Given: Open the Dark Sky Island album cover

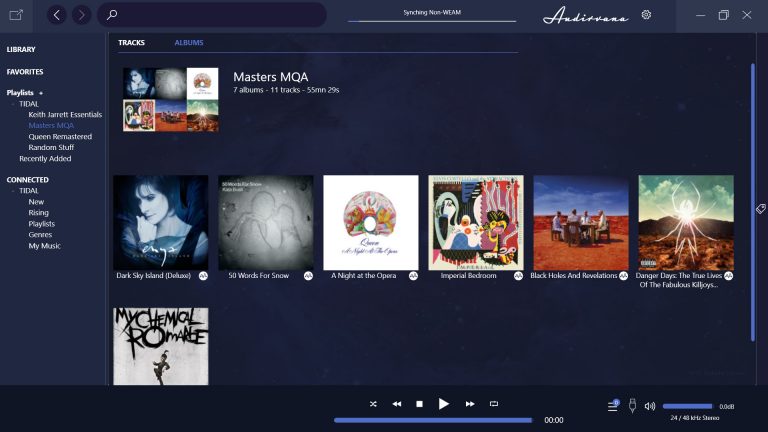Looking at the screenshot, I should click(x=161, y=223).
